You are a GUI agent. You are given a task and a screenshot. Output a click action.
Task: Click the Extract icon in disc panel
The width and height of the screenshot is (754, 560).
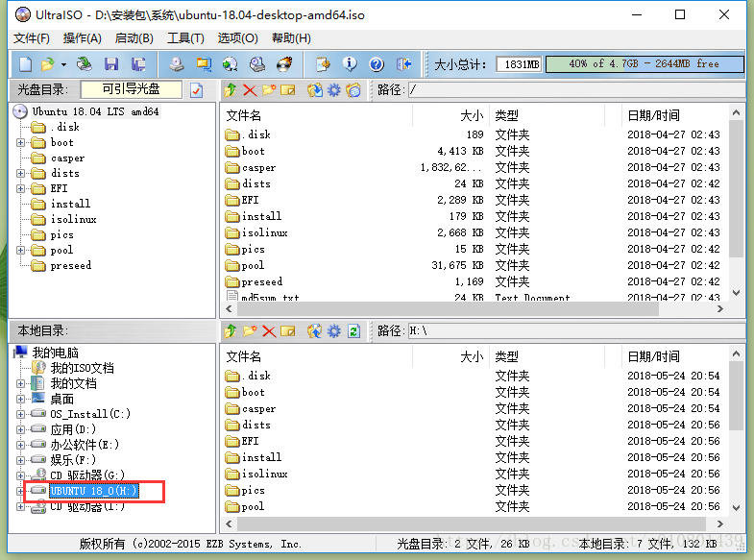315,90
